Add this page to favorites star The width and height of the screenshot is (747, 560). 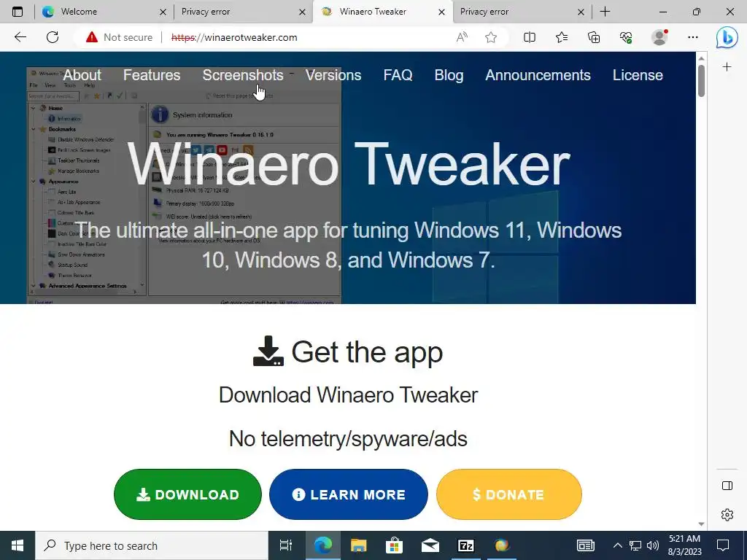tap(491, 37)
